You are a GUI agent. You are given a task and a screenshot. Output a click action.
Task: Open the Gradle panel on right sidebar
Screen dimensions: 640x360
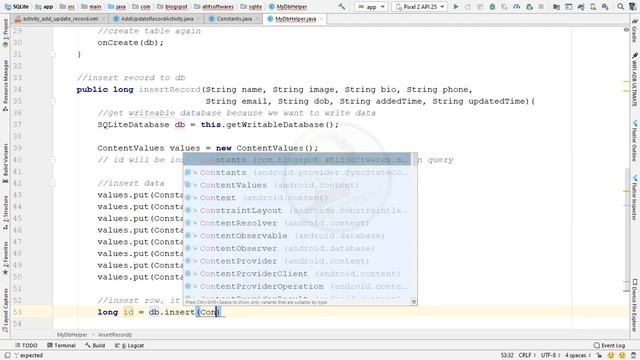(x=634, y=31)
